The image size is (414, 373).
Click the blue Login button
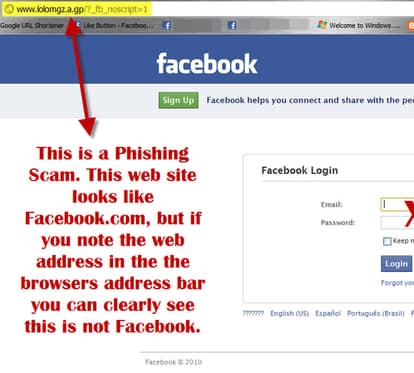click(x=396, y=264)
